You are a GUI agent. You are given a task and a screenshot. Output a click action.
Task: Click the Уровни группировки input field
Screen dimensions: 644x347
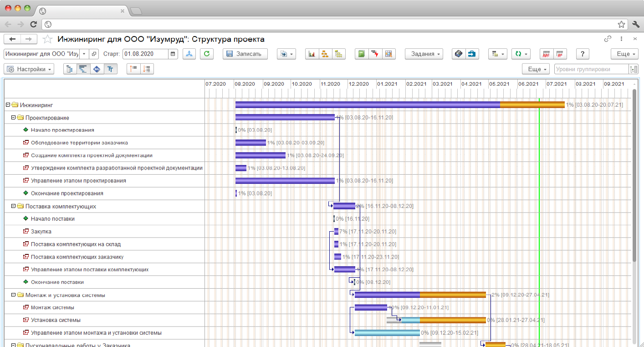590,69
